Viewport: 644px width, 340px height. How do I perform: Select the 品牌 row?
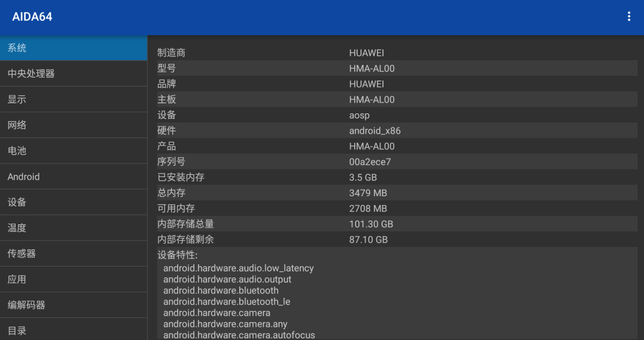[x=397, y=84]
